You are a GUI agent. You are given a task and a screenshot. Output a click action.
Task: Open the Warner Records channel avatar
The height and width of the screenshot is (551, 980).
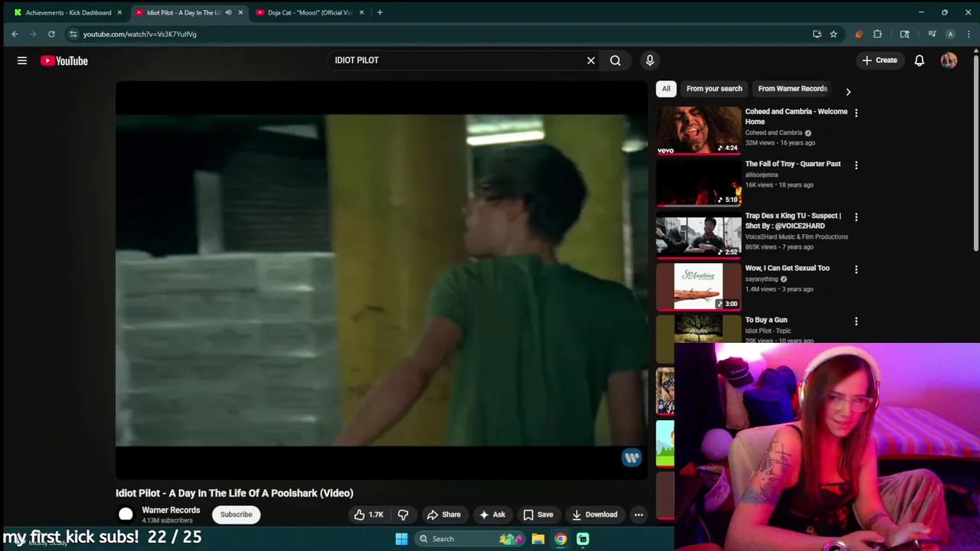point(126,514)
